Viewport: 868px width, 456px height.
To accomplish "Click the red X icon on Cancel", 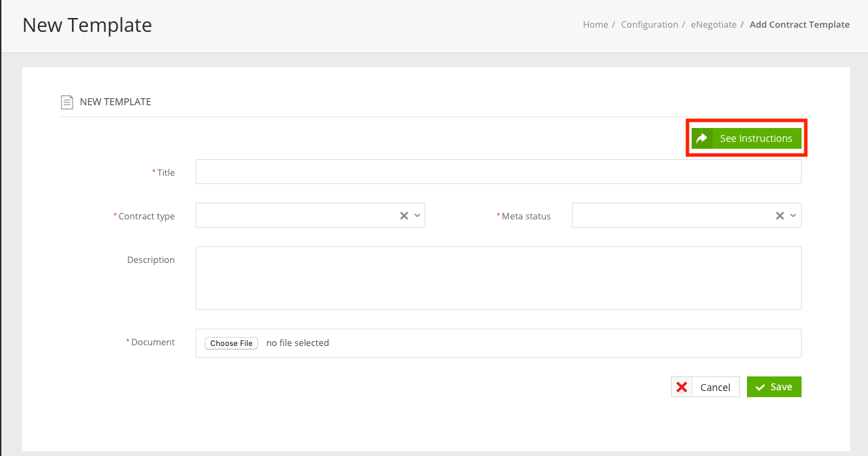I will click(681, 387).
